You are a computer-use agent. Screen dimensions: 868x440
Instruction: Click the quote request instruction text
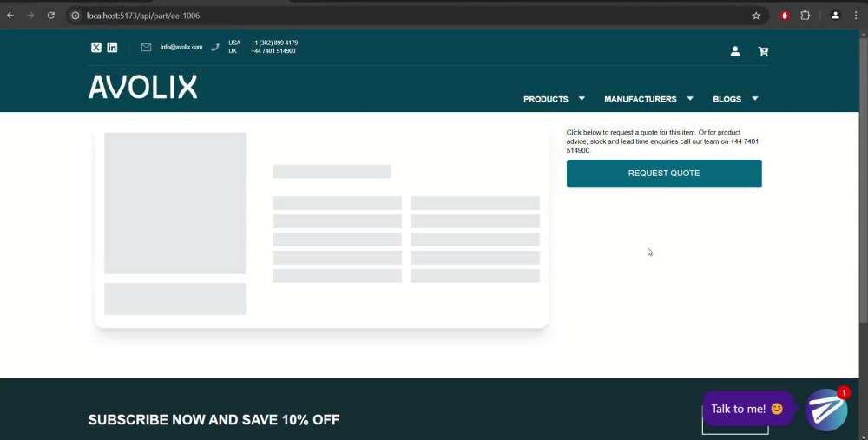662,141
